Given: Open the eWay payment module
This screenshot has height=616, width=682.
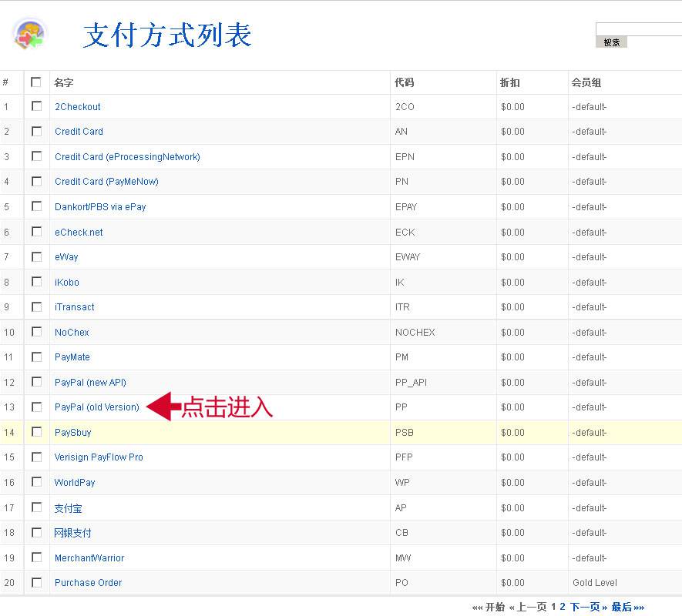Looking at the screenshot, I should pyautogui.click(x=66, y=256).
